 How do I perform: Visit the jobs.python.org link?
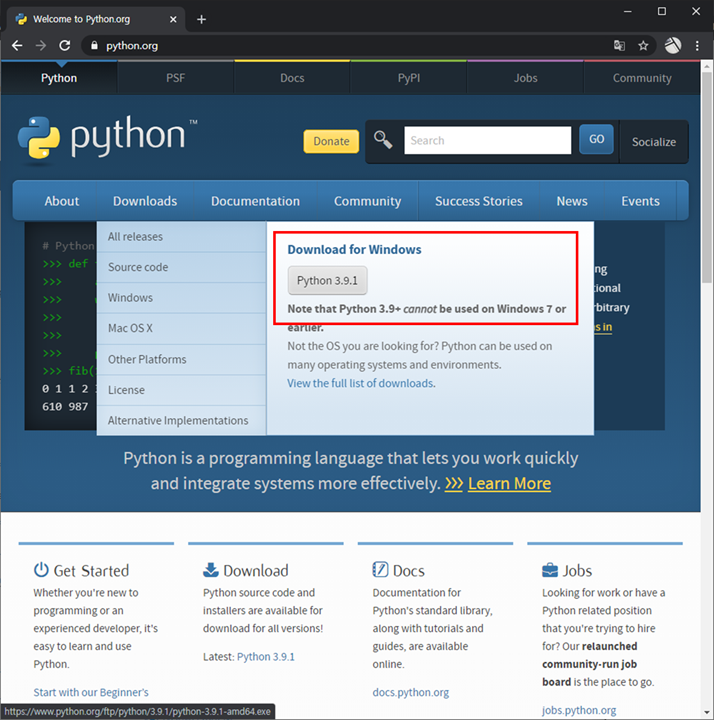(x=579, y=710)
